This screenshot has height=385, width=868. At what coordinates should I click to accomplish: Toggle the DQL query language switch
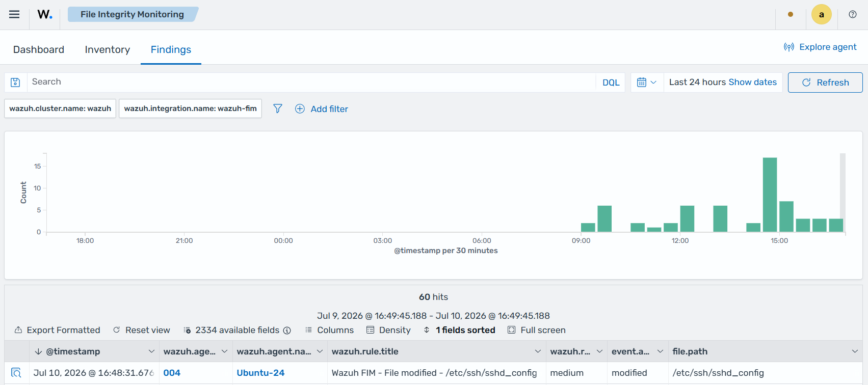[611, 82]
